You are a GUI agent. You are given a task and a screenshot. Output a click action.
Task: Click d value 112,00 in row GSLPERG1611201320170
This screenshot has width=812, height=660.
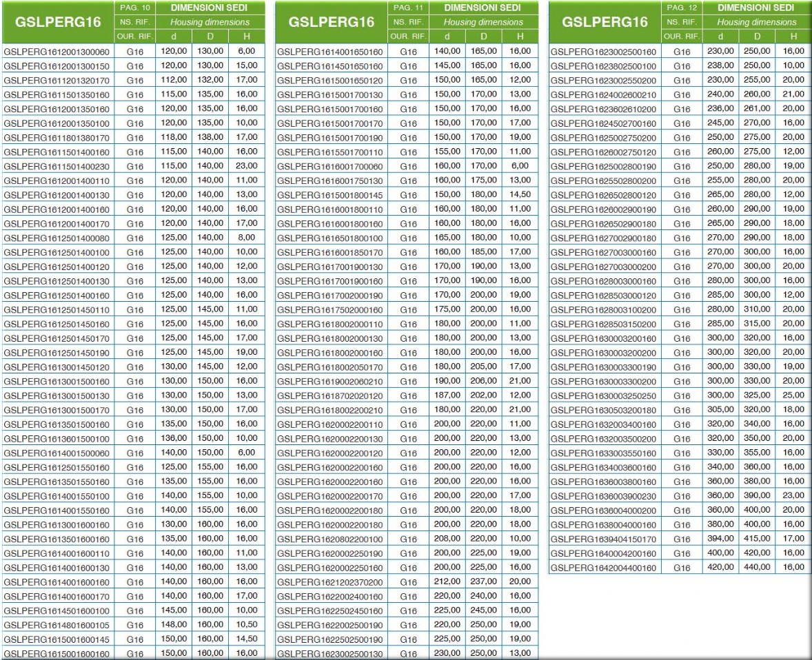[174, 80]
